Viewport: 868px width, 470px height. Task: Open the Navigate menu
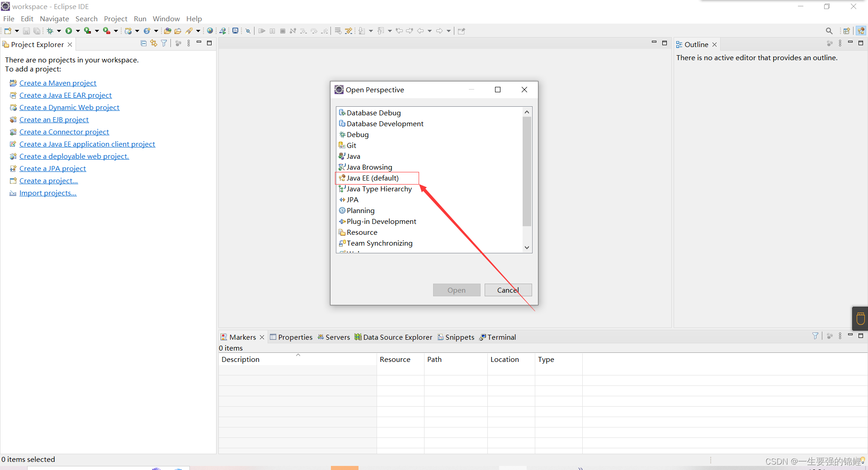click(54, 19)
